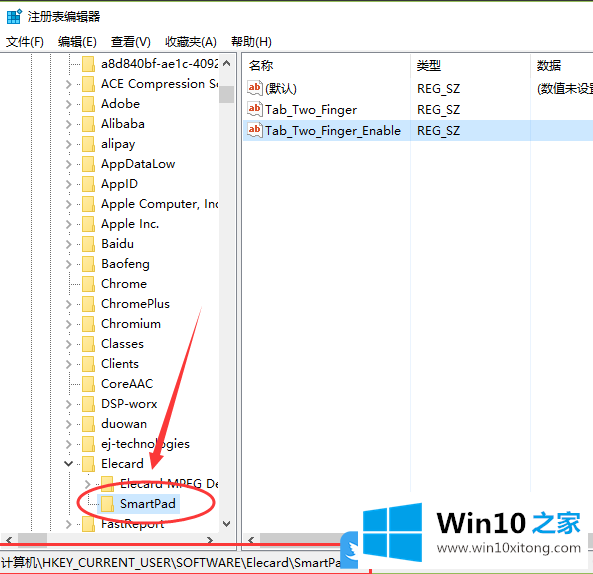Click the Tab_Two_Finger_Enable value name
The height and width of the screenshot is (574, 593).
(x=333, y=131)
